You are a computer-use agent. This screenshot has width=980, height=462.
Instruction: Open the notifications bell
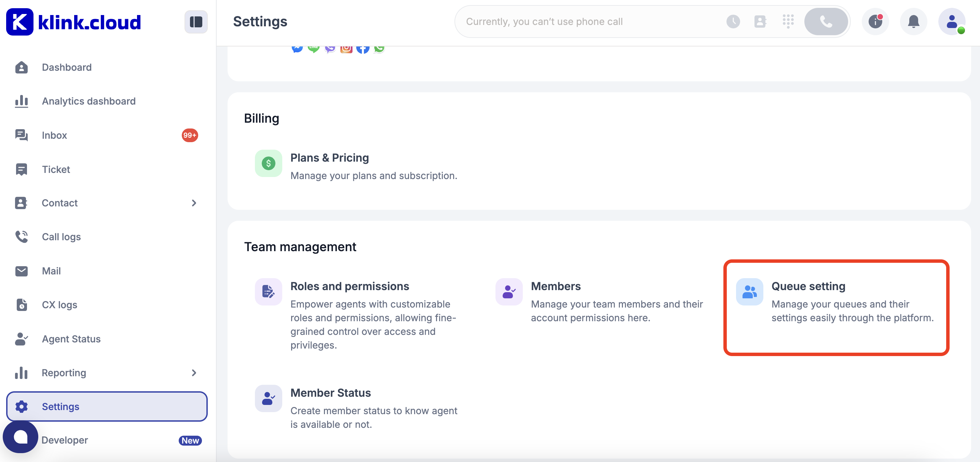click(x=913, y=22)
